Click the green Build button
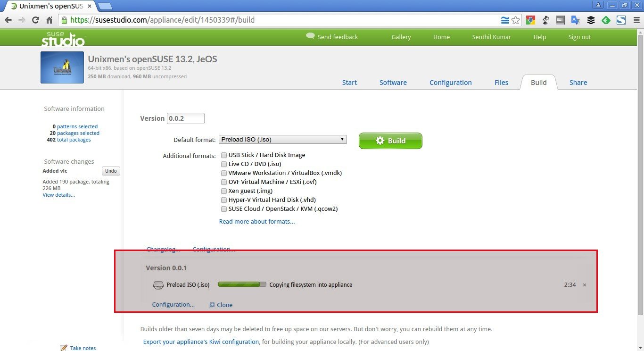644x351 pixels. coord(390,141)
